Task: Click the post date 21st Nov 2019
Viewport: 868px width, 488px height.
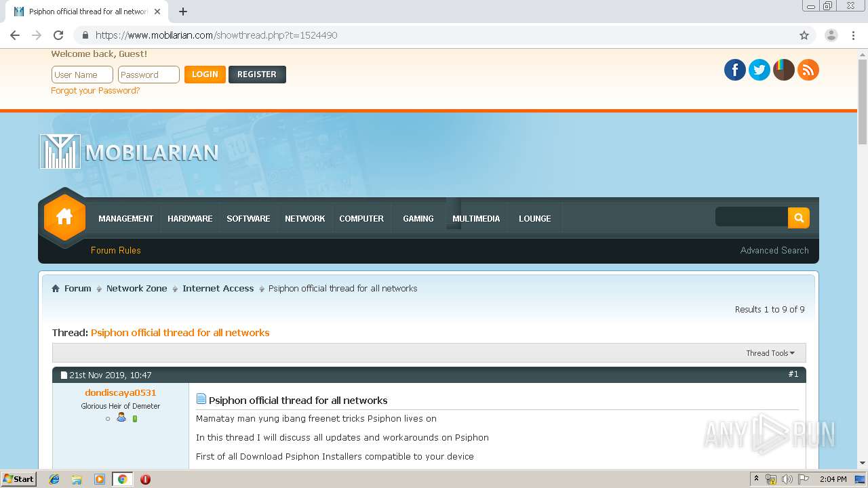Action: [x=111, y=375]
